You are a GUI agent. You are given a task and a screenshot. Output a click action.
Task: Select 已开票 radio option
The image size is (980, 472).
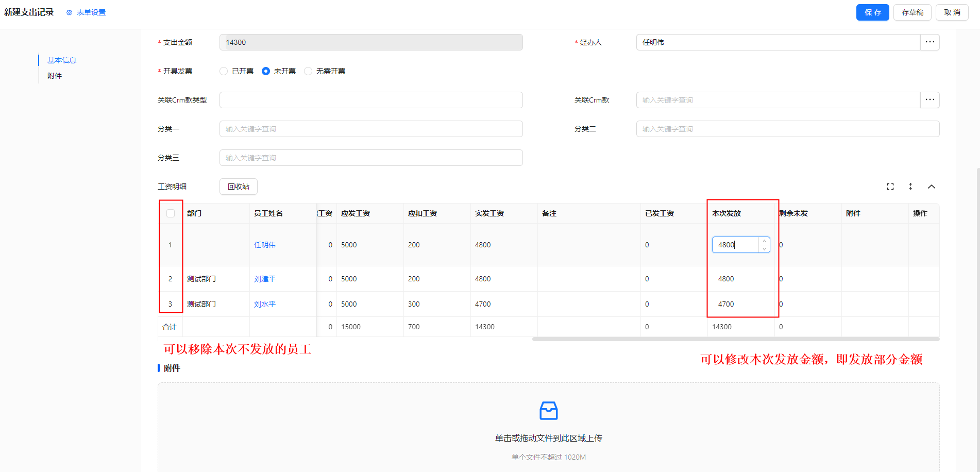click(x=224, y=71)
